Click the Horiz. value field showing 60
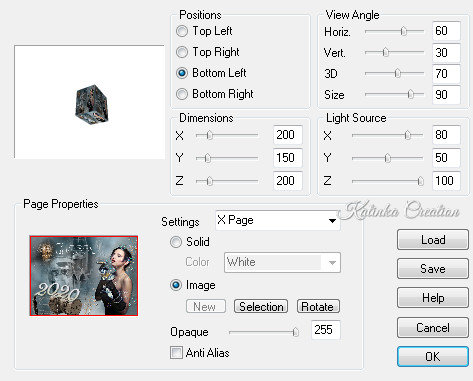 tap(446, 31)
